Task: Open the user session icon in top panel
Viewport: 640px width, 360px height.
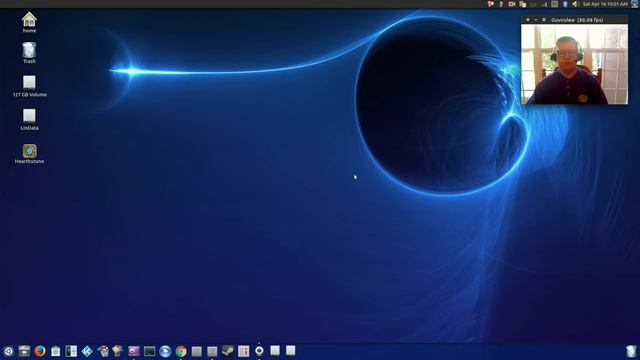Action: [x=635, y=4]
